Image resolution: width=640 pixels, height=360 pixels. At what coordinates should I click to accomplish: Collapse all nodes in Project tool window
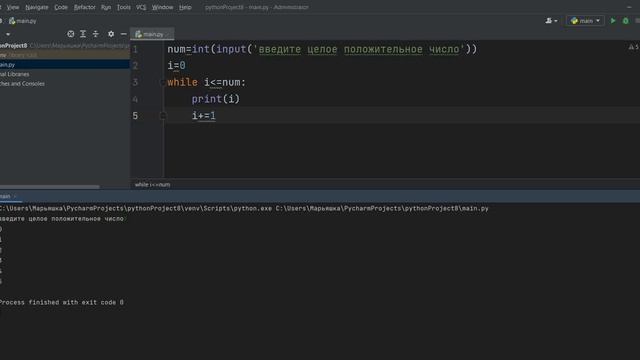(96, 34)
